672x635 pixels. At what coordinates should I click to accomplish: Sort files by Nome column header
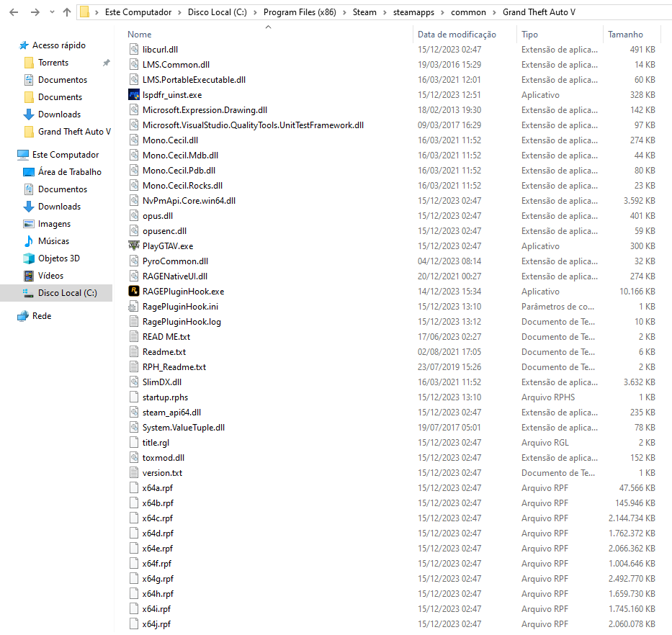click(139, 35)
